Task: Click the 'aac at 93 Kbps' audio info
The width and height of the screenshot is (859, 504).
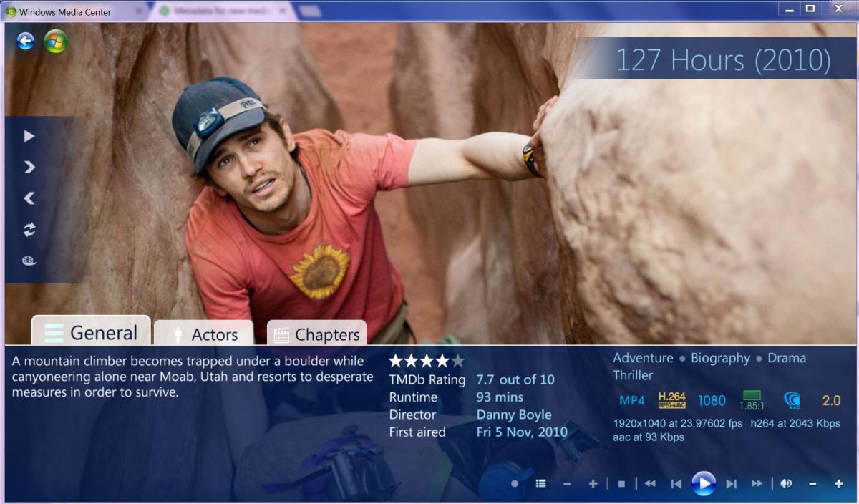Action: [x=649, y=437]
